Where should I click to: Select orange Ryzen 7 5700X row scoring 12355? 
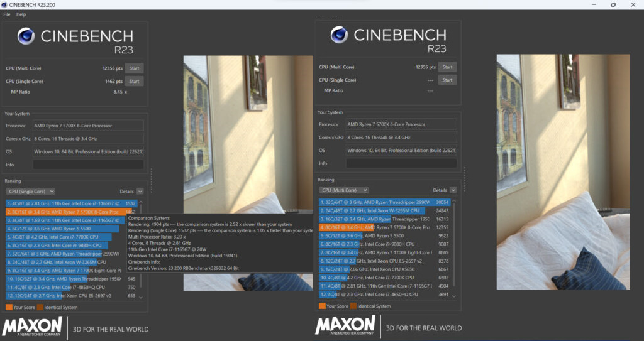pyautogui.click(x=384, y=227)
